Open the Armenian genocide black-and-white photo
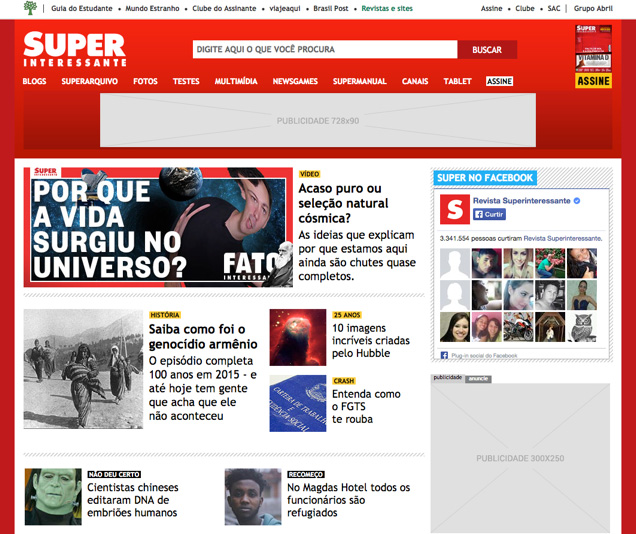 [x=83, y=369]
